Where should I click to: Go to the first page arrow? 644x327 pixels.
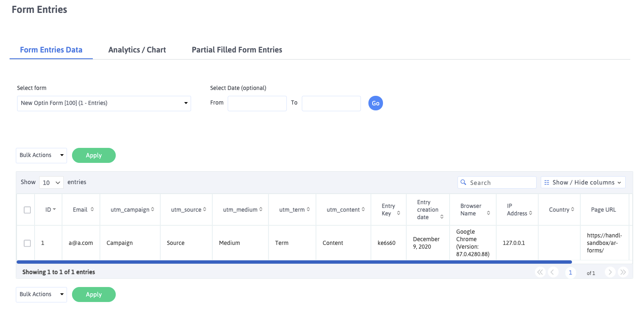point(540,272)
